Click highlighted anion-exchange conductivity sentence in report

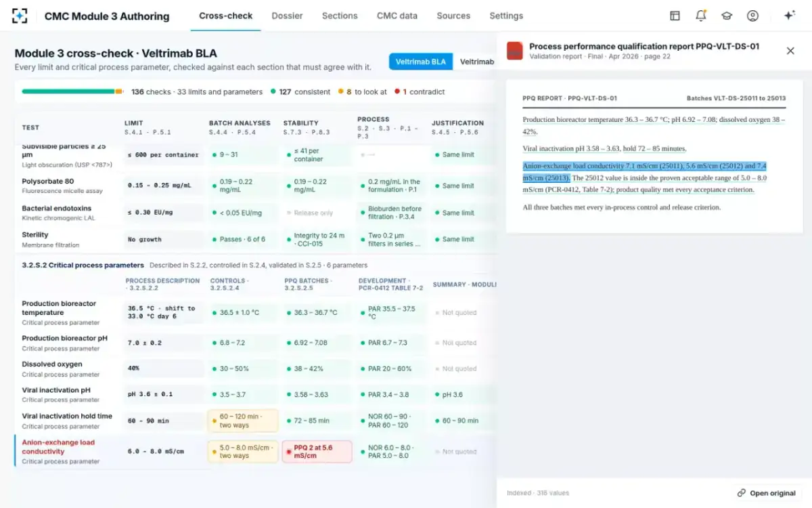(644, 171)
